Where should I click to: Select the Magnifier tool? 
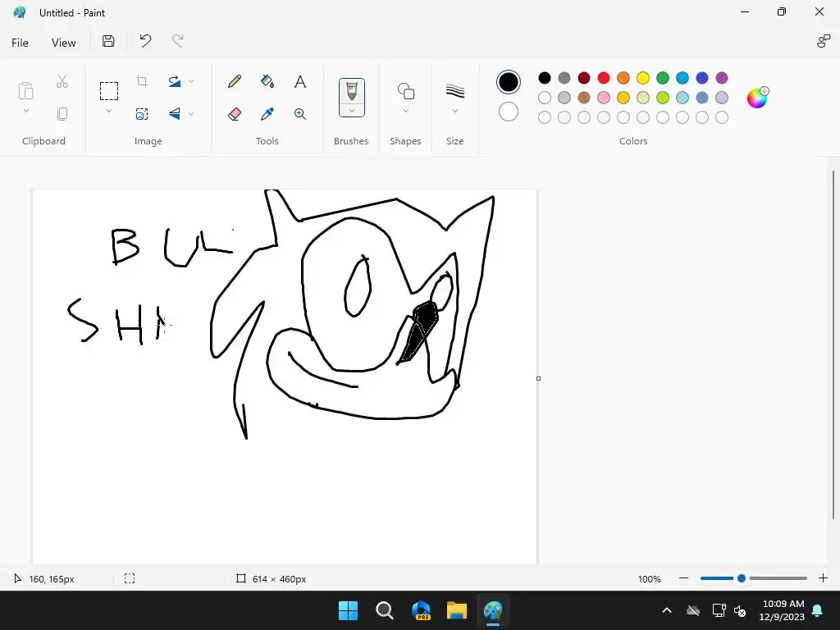click(x=300, y=113)
